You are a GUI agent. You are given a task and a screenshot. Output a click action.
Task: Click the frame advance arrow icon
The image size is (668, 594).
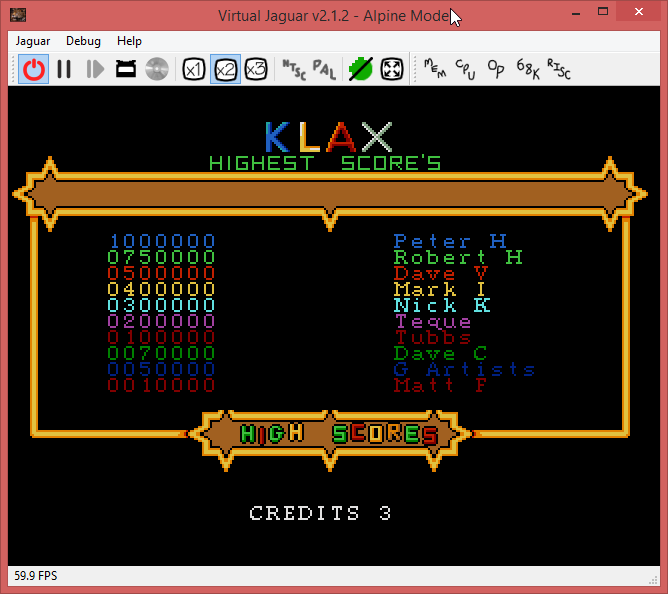[x=95, y=69]
